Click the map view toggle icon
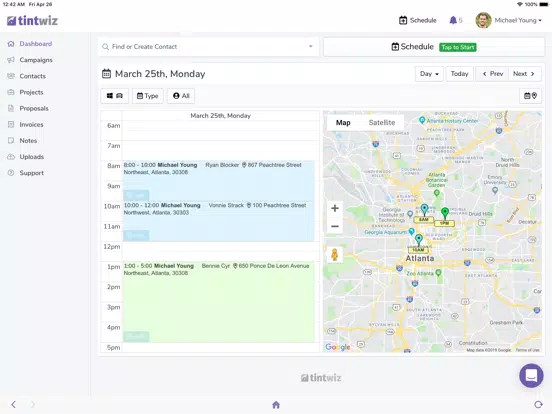 pyautogui.click(x=530, y=96)
